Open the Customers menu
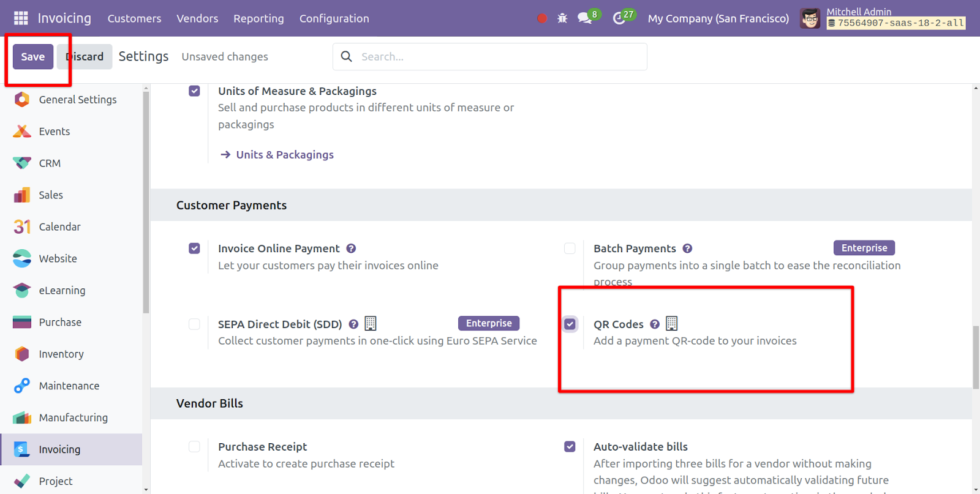The width and height of the screenshot is (980, 494). coord(134,18)
